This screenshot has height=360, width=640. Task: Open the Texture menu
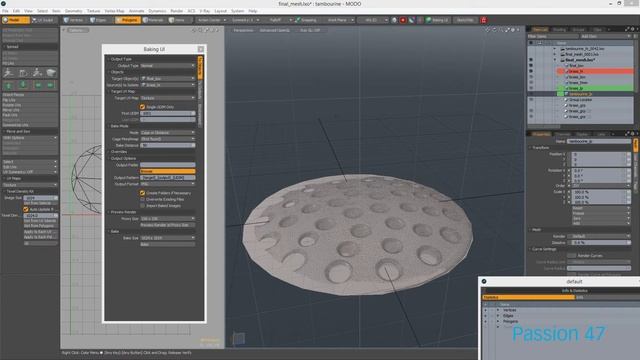(93, 11)
